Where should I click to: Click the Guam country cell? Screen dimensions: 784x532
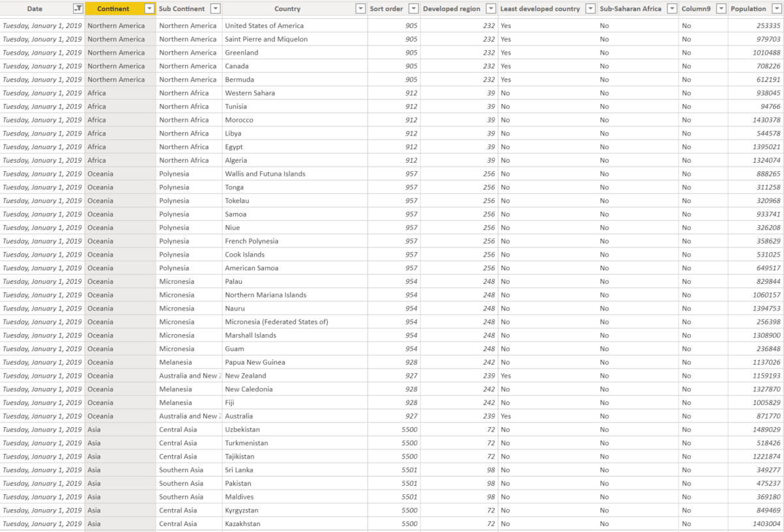click(x=295, y=348)
